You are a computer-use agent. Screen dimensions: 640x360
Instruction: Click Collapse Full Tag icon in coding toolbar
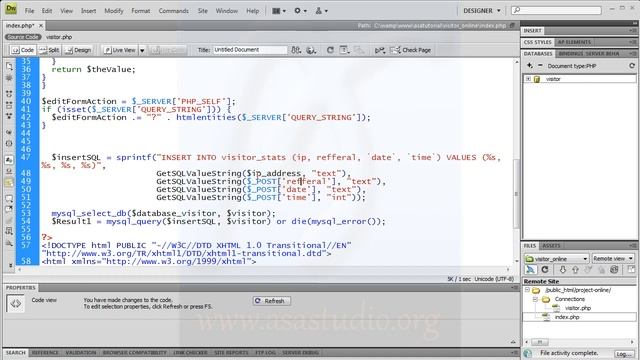9,93
